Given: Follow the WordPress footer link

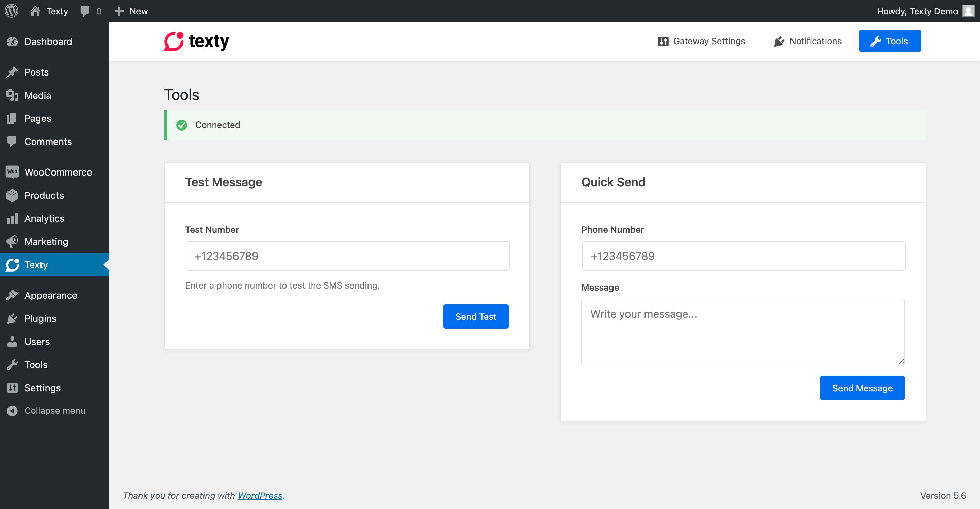Looking at the screenshot, I should 260,496.
